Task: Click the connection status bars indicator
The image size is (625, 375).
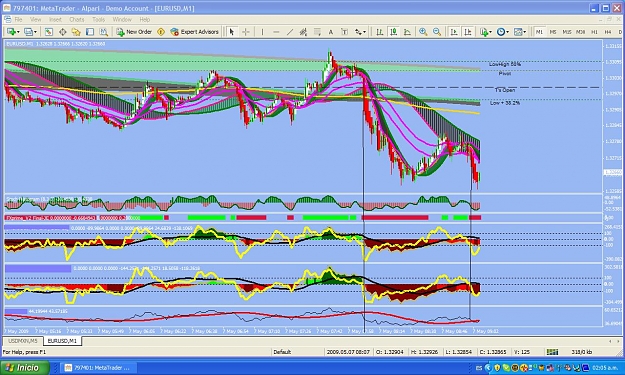Action: click(x=552, y=352)
